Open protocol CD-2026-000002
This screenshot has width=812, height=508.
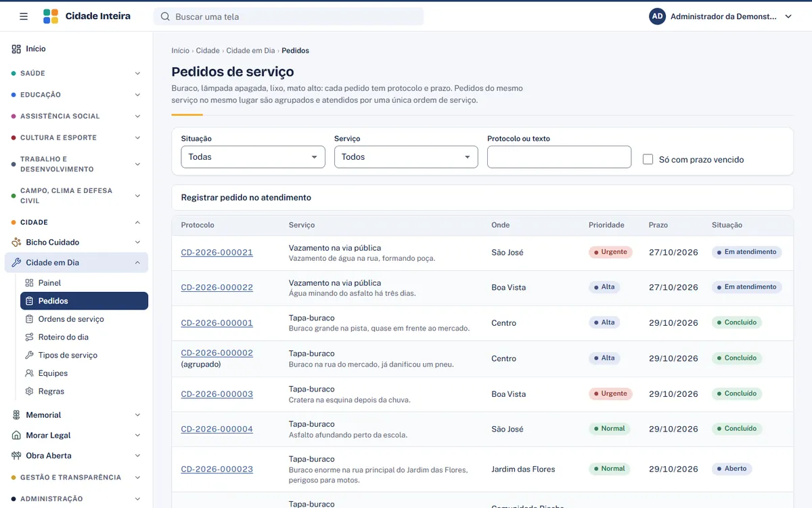pos(217,353)
